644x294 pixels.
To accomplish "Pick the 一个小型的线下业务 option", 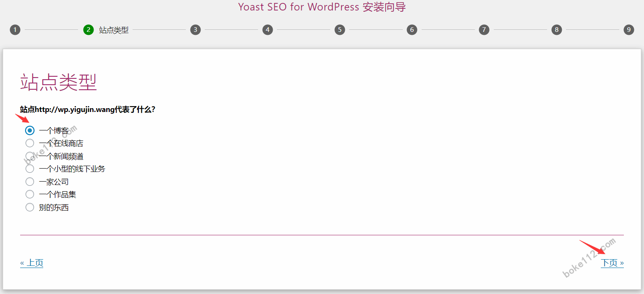I will pyautogui.click(x=30, y=169).
